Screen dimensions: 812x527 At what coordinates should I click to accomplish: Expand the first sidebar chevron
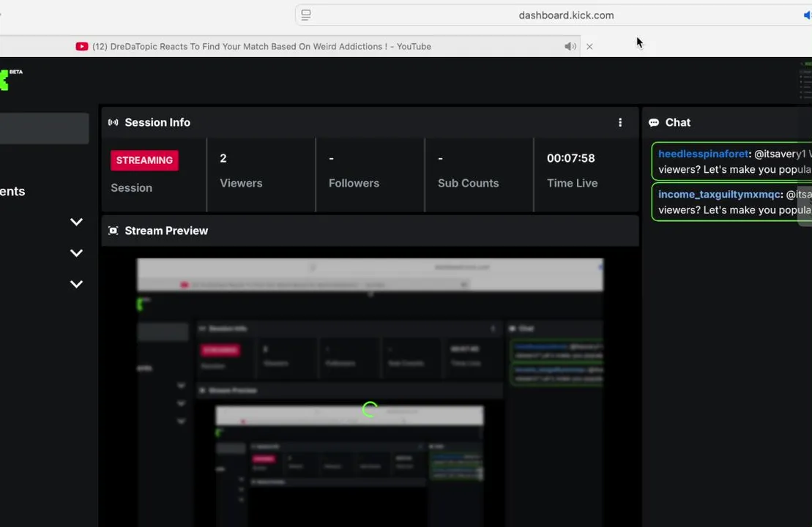pyautogui.click(x=76, y=222)
